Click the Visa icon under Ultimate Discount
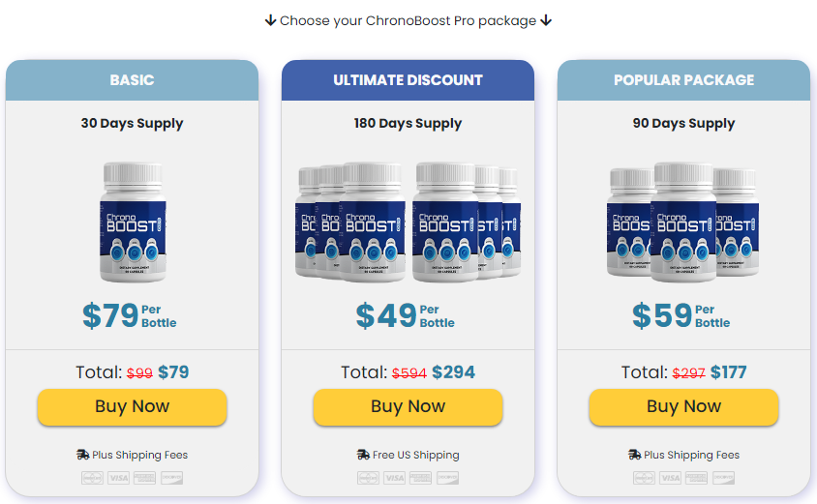 pyautogui.click(x=394, y=478)
